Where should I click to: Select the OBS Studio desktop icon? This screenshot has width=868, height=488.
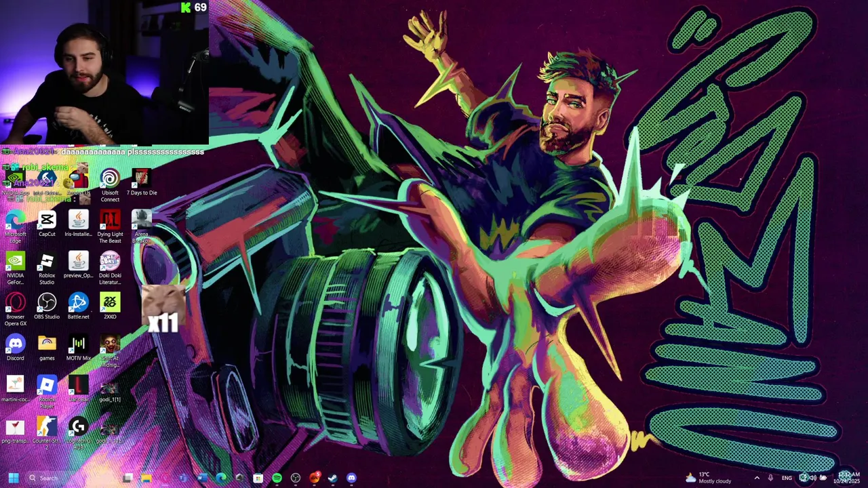(47, 306)
